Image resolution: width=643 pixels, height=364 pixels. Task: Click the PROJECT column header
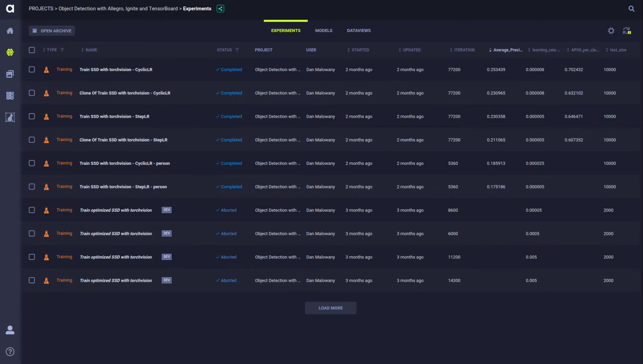click(263, 50)
